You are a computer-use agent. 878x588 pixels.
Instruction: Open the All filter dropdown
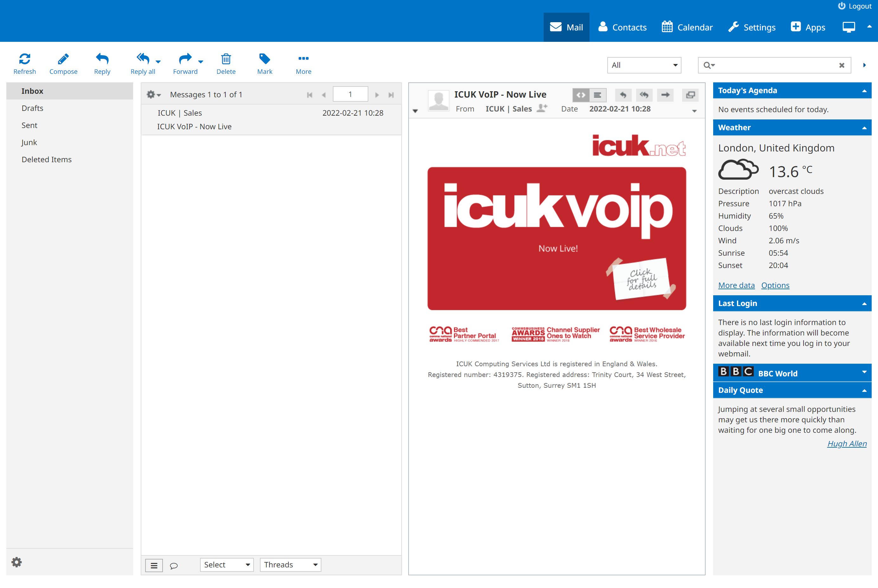644,65
